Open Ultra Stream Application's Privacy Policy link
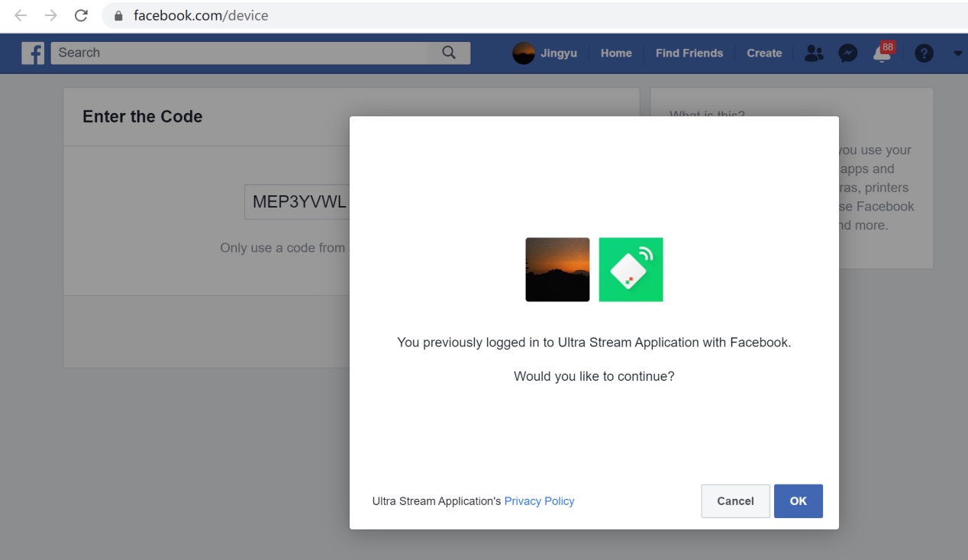The image size is (968, 560). [x=539, y=501]
